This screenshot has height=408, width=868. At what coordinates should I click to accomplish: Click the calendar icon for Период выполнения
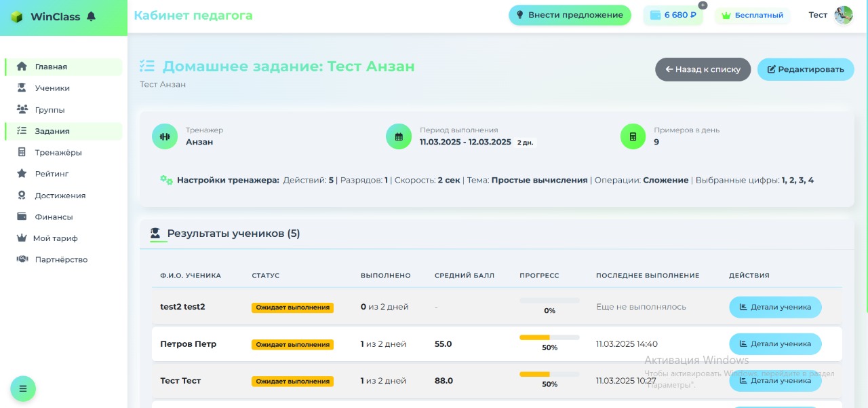pyautogui.click(x=399, y=136)
